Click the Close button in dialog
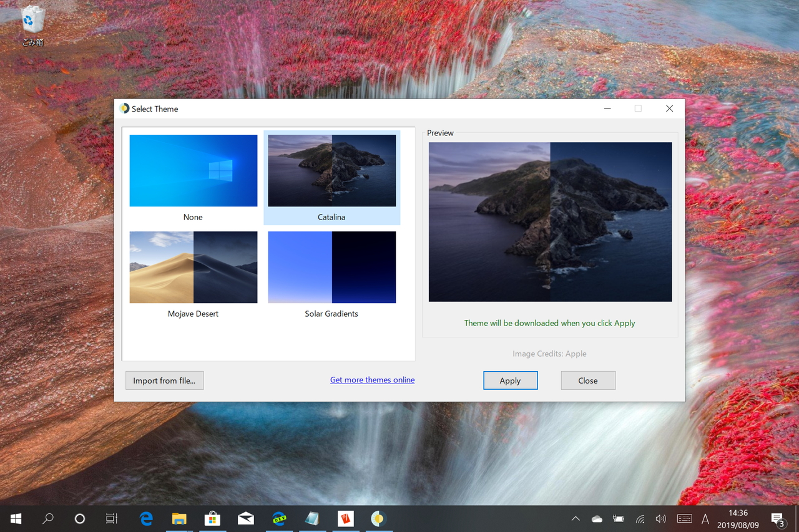The width and height of the screenshot is (799, 532). click(588, 380)
